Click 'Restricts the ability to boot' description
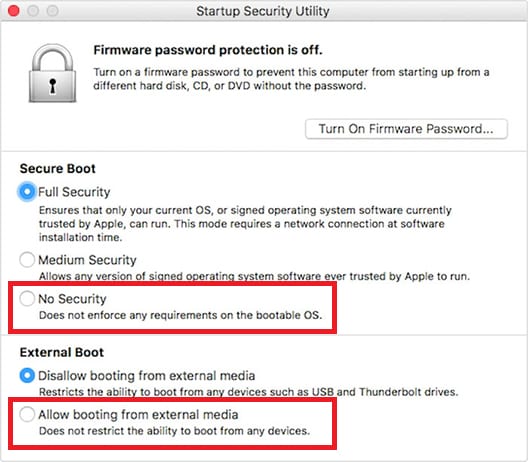This screenshot has width=528, height=462. pyautogui.click(x=249, y=392)
